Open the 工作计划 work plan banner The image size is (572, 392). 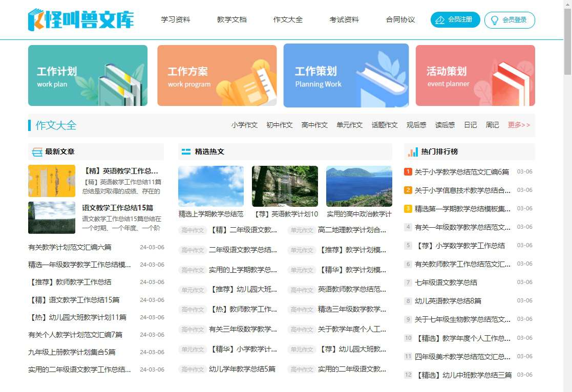click(x=88, y=76)
